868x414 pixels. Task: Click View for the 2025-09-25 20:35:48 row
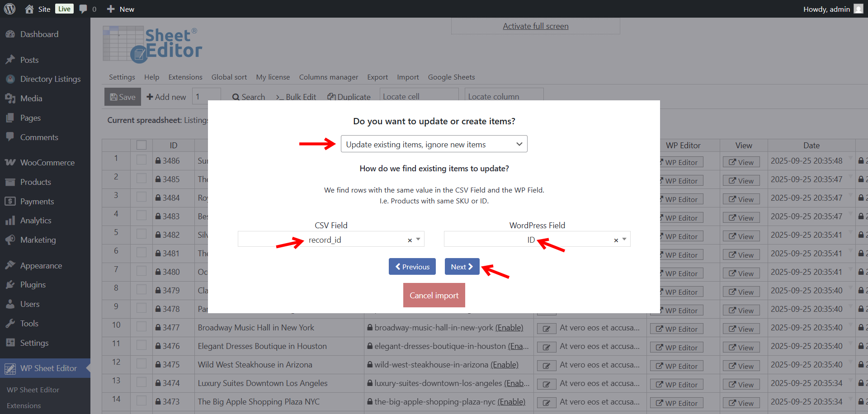point(741,162)
